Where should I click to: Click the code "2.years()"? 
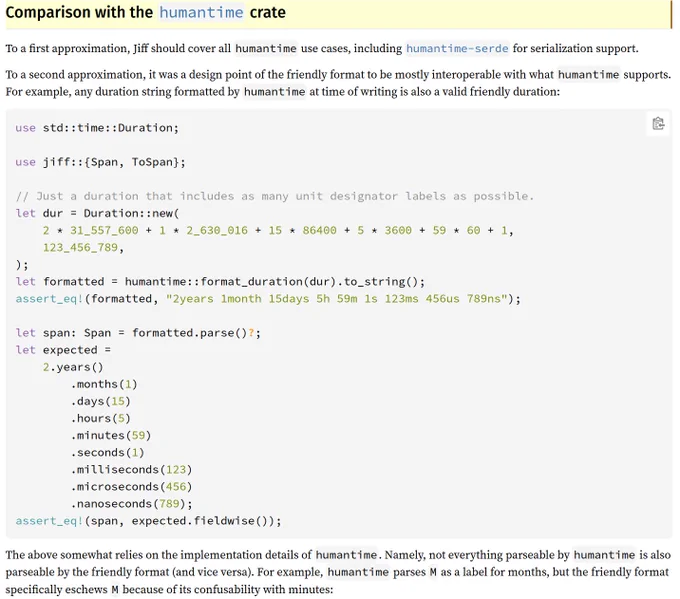click(73, 367)
